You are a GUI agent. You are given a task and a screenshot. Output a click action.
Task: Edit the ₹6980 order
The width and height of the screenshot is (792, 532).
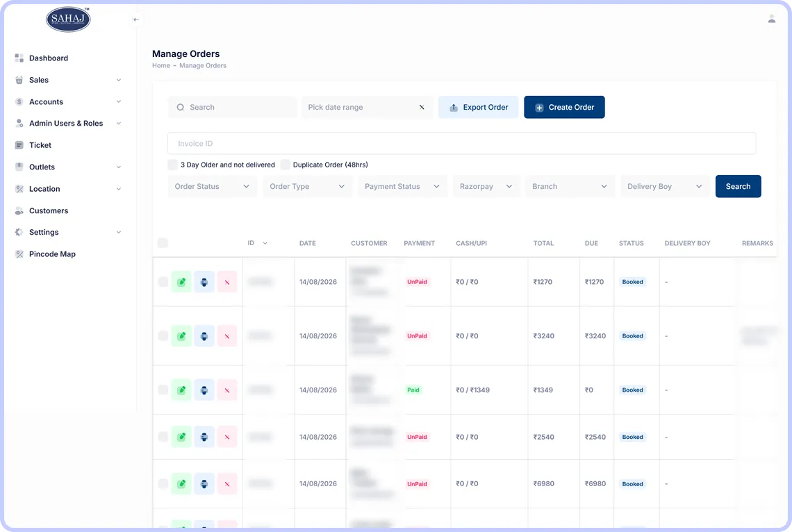pos(181,484)
